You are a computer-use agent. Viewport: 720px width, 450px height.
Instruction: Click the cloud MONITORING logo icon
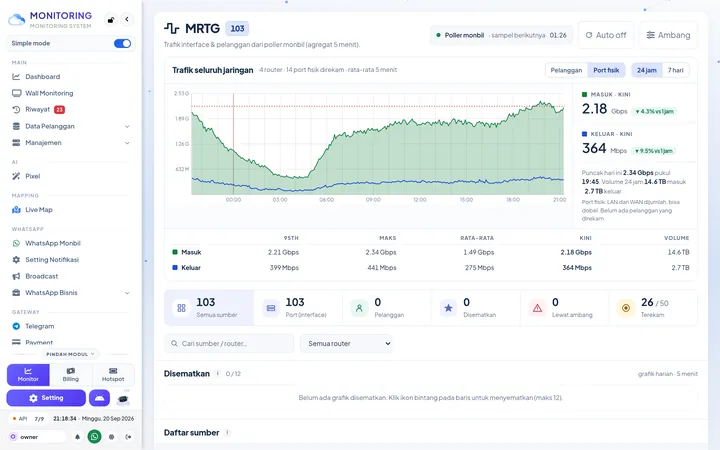click(x=17, y=20)
